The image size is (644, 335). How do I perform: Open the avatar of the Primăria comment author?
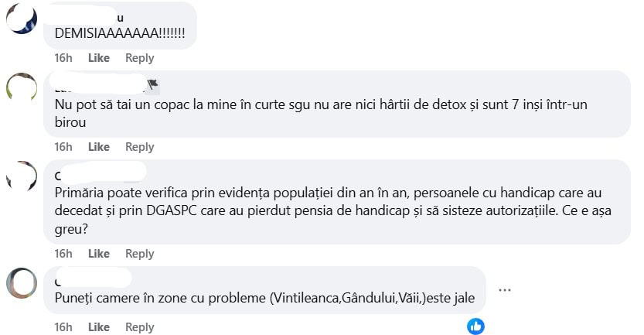pyautogui.click(x=22, y=176)
